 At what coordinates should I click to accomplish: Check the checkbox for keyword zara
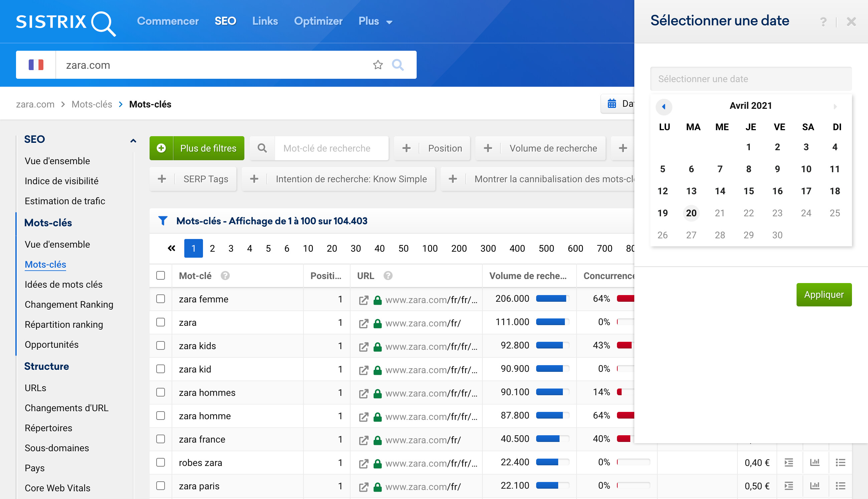pyautogui.click(x=160, y=322)
